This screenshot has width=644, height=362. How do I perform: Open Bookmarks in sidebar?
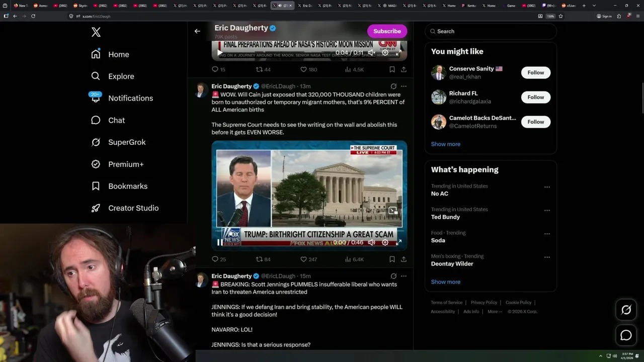[120, 186]
